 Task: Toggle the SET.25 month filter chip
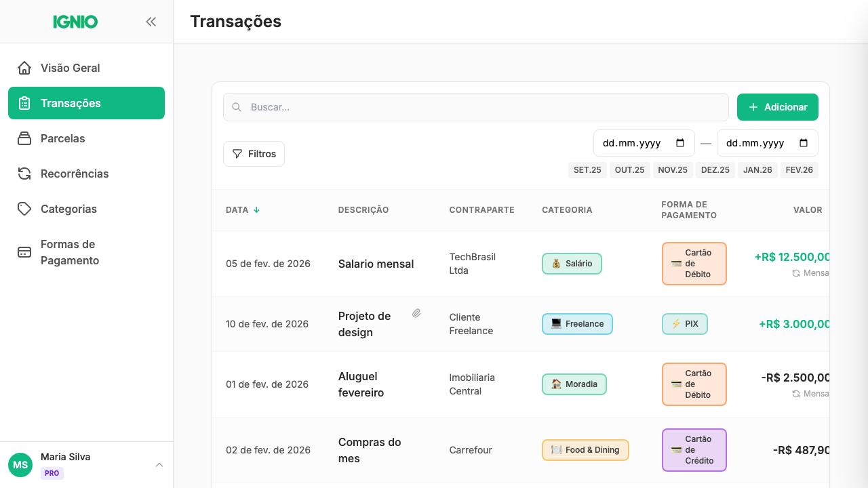click(587, 169)
